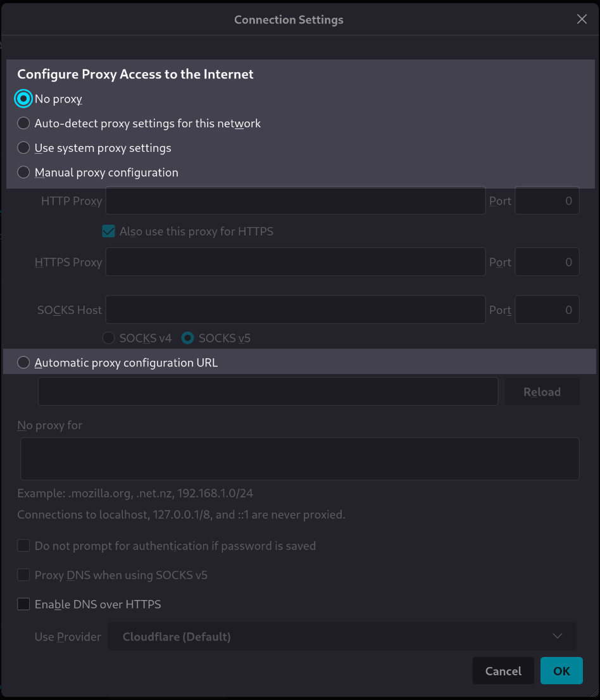This screenshot has width=600, height=700.
Task: Click the HTTPS Proxy Port field
Action: [547, 261]
